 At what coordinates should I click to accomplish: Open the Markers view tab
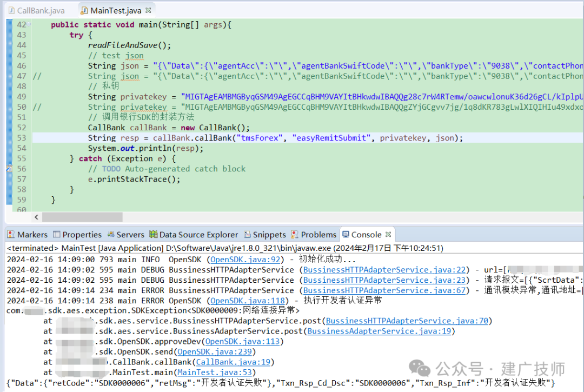coord(28,235)
